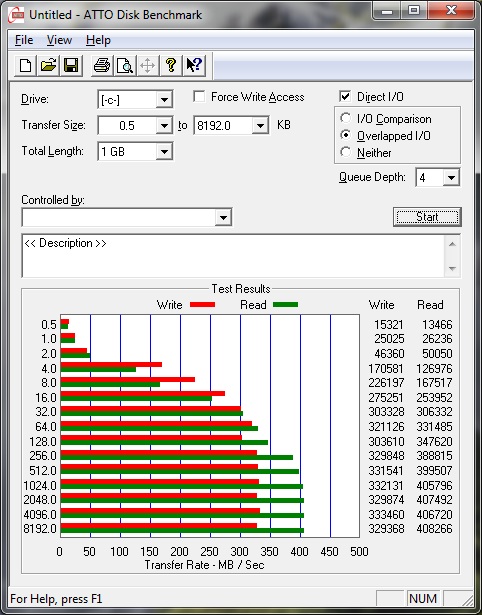Image resolution: width=482 pixels, height=615 pixels.
Task: Click the 1.0 row read value 26236
Action: 437,338
